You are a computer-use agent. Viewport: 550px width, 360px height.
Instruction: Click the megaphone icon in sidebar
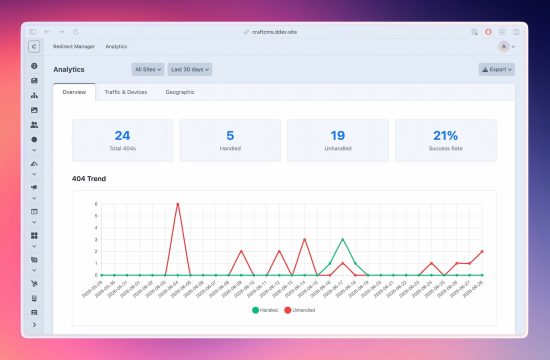[34, 187]
